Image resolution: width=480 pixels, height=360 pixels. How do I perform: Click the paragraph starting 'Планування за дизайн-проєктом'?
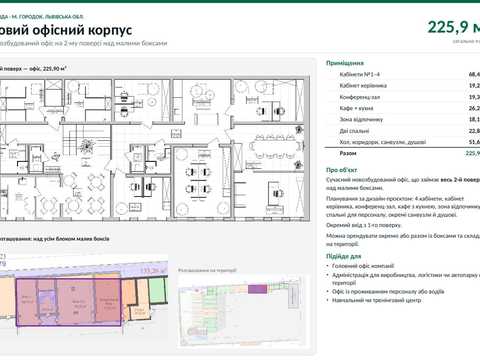point(403,207)
